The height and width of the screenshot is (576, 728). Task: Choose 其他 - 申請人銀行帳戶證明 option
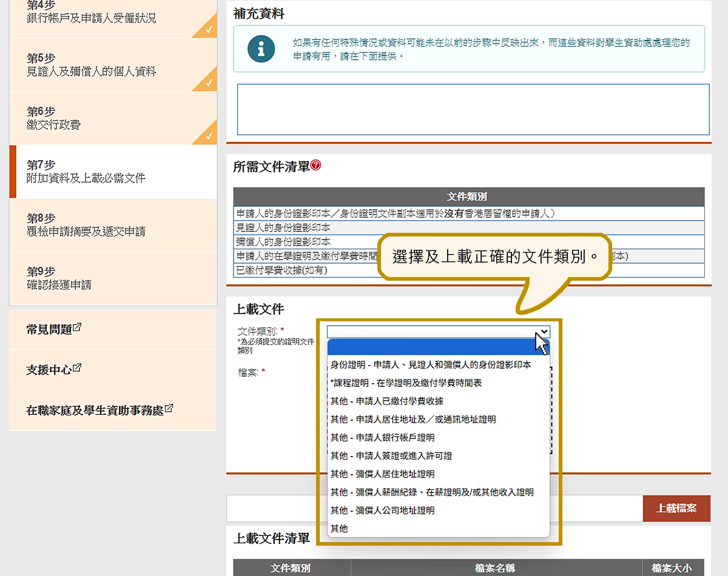coord(382,437)
